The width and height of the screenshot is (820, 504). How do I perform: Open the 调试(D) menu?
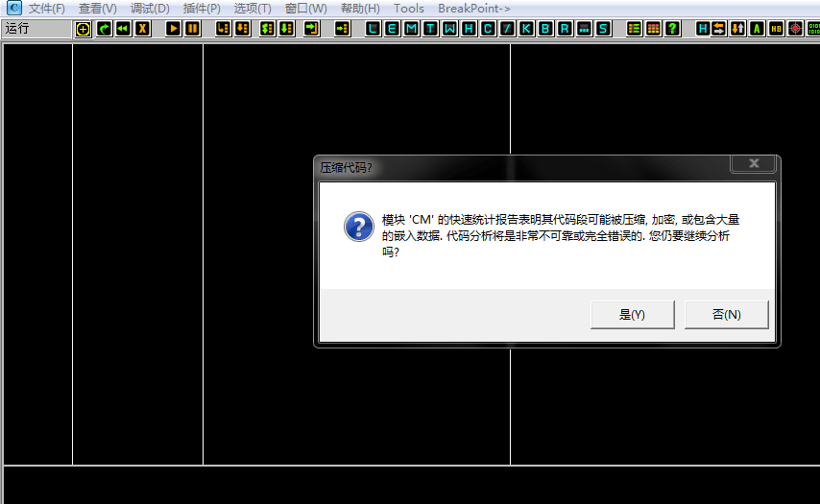(x=150, y=9)
